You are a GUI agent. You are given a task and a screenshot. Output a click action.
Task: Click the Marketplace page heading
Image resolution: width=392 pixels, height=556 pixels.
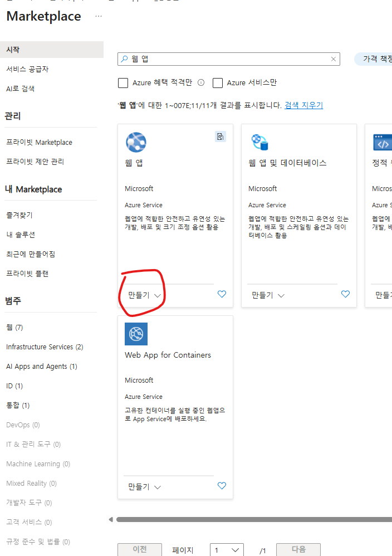pyautogui.click(x=43, y=16)
